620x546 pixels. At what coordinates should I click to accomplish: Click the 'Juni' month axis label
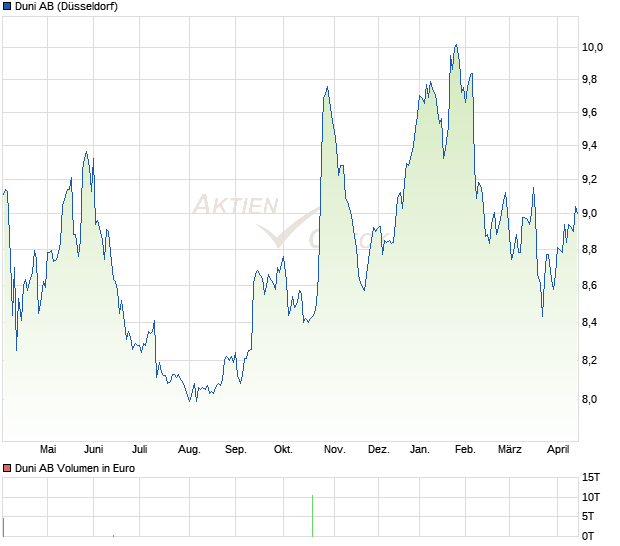point(94,450)
